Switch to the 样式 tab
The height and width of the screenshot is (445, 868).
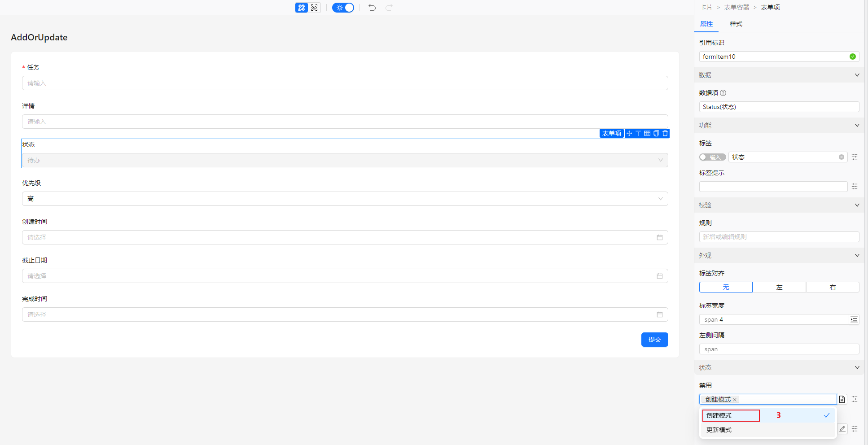click(x=736, y=24)
